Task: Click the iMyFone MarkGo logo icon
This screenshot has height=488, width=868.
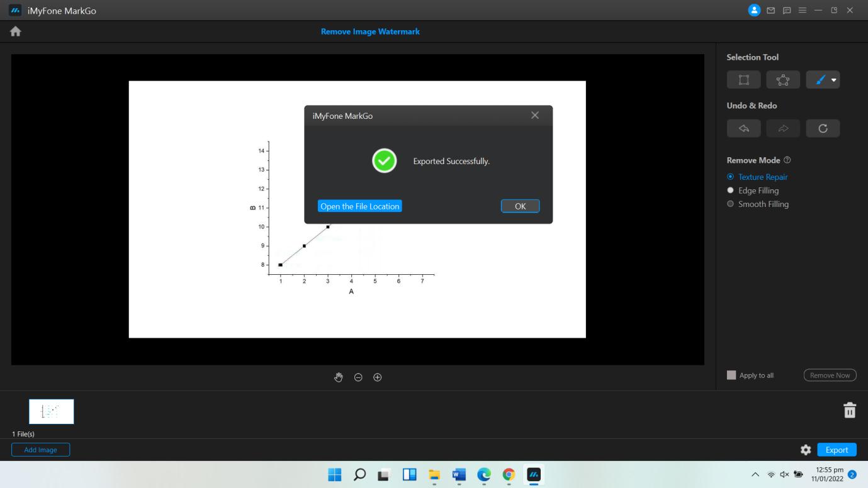Action: (x=16, y=10)
